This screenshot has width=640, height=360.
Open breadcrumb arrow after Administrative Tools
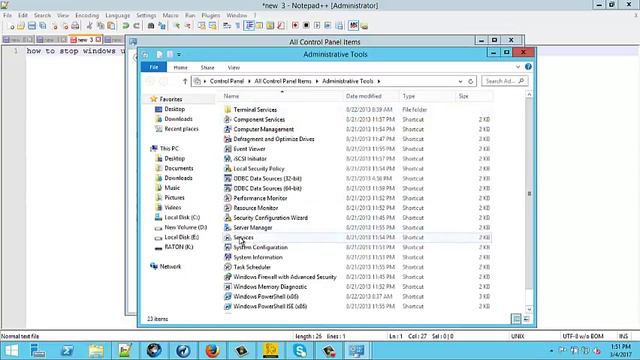pyautogui.click(x=379, y=81)
